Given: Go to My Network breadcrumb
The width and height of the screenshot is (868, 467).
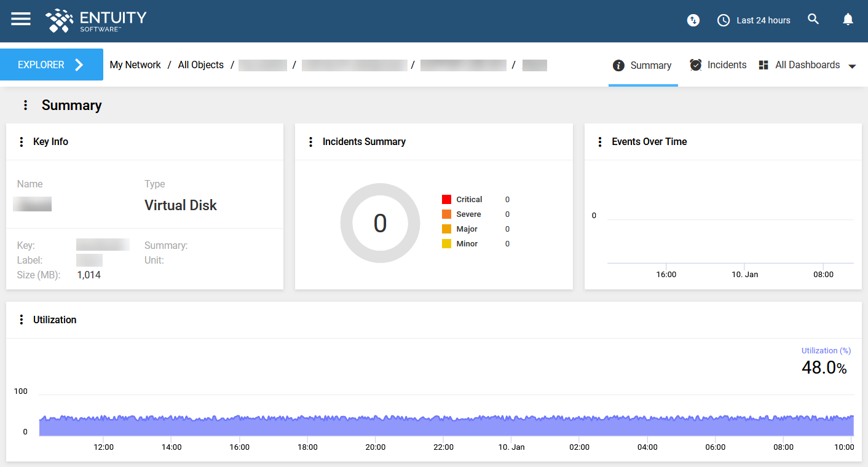Looking at the screenshot, I should pyautogui.click(x=135, y=65).
